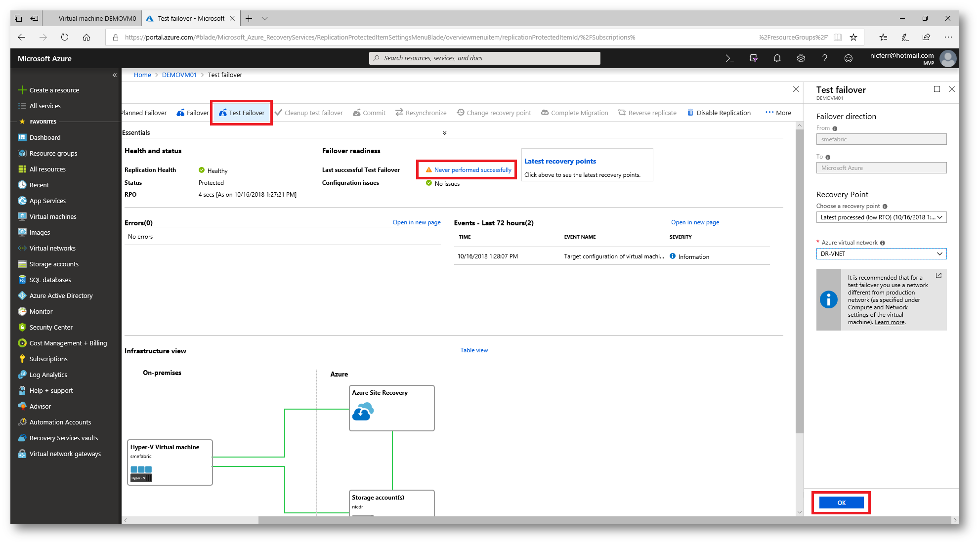Click the Azure search box

point(484,58)
